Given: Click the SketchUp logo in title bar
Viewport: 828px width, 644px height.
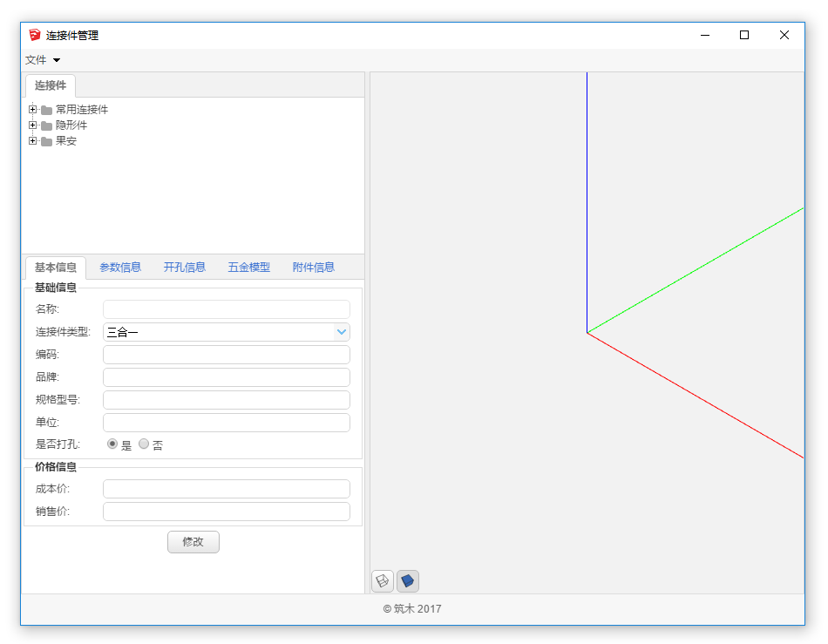Looking at the screenshot, I should (35, 35).
